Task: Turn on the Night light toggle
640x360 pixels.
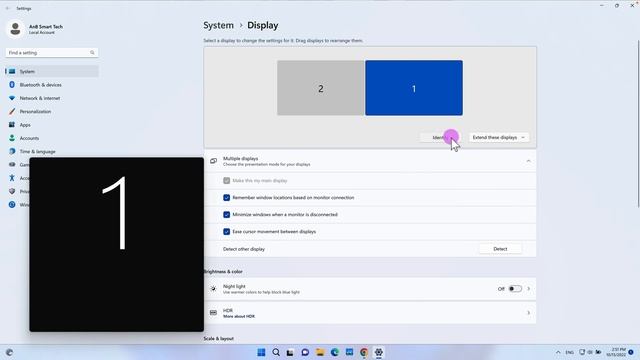Action: (x=515, y=289)
